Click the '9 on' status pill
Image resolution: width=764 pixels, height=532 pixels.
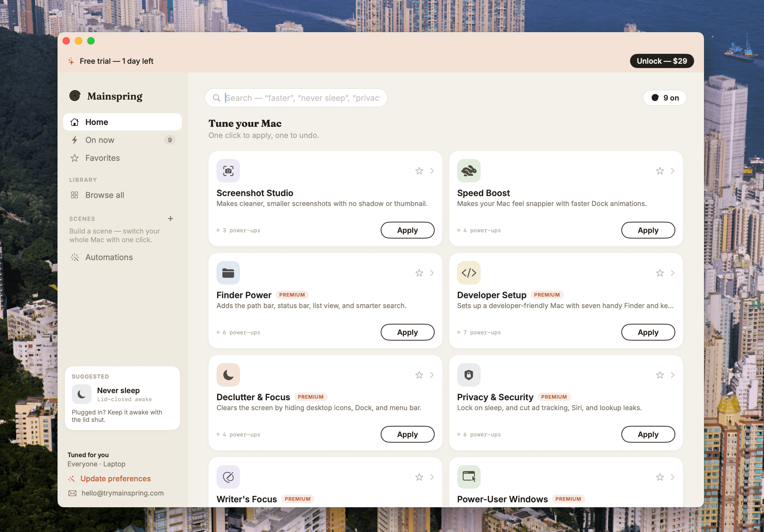(664, 98)
